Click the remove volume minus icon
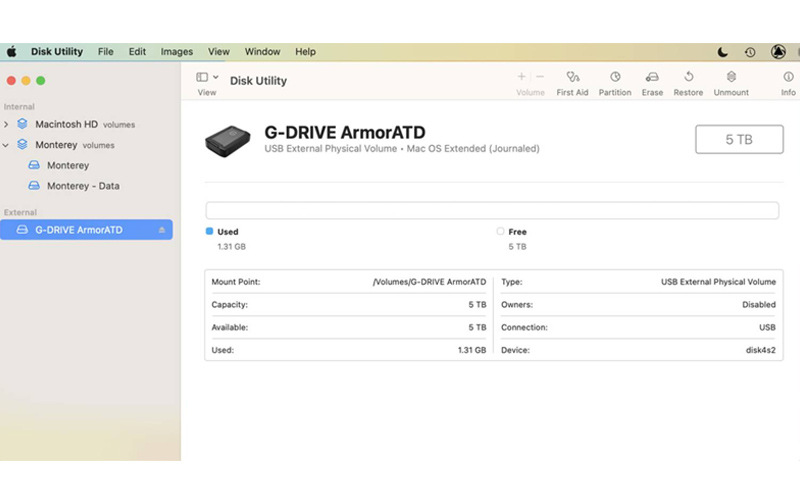The width and height of the screenshot is (800, 500). 540,77
